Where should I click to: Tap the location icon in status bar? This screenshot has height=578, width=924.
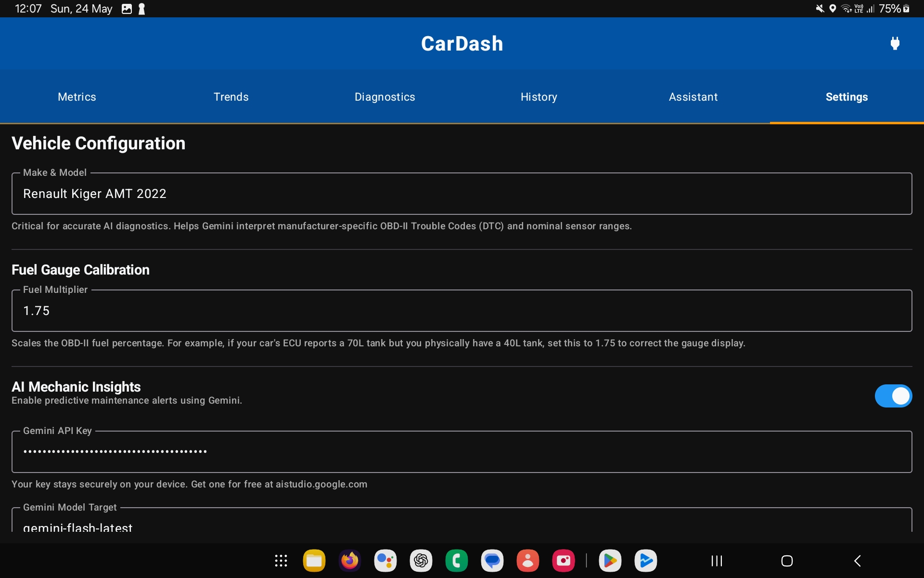[x=833, y=9]
